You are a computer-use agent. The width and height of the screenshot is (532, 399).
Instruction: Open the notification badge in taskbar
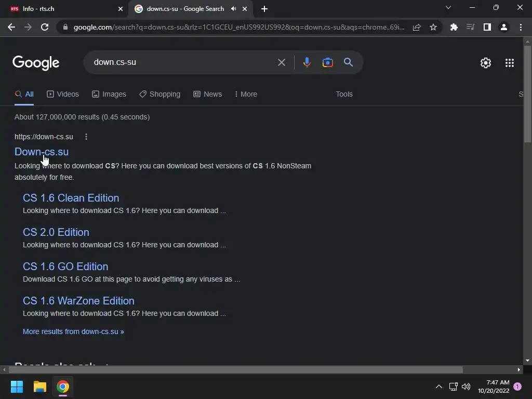(517, 387)
